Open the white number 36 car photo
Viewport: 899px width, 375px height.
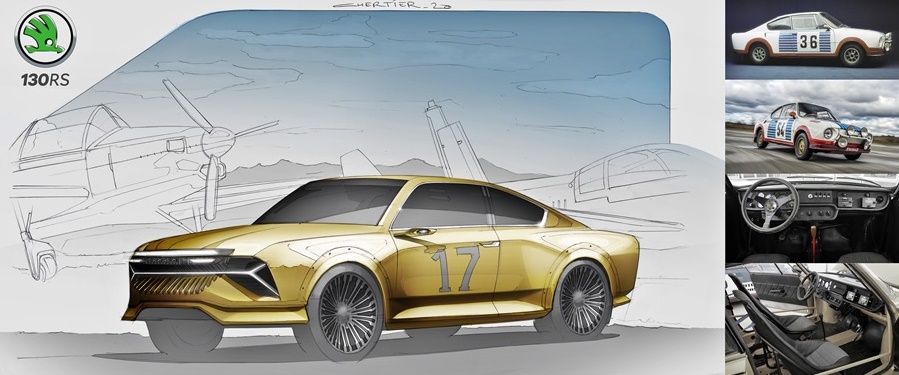(812, 40)
